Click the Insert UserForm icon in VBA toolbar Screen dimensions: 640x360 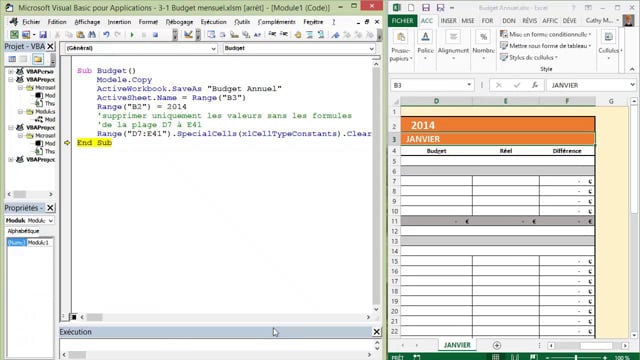click(x=26, y=35)
